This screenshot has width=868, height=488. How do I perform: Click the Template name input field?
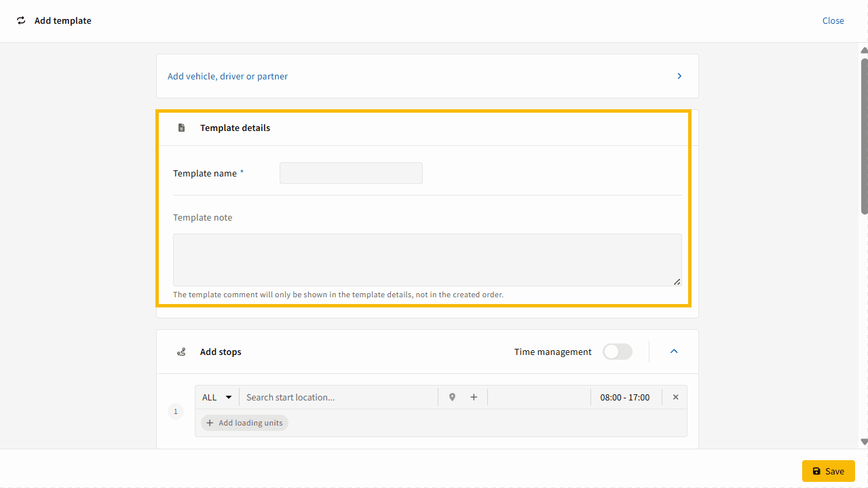point(351,173)
